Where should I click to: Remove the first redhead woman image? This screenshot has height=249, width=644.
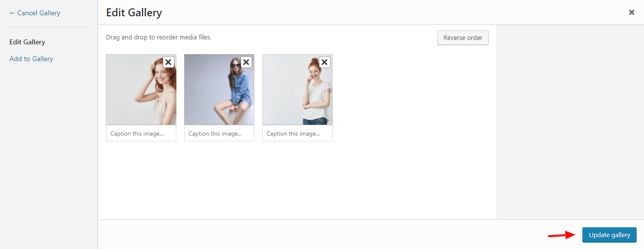(x=169, y=62)
